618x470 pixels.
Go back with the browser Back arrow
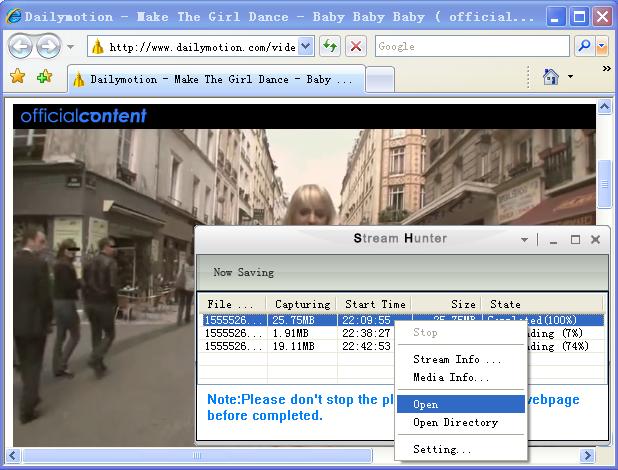tap(20, 47)
